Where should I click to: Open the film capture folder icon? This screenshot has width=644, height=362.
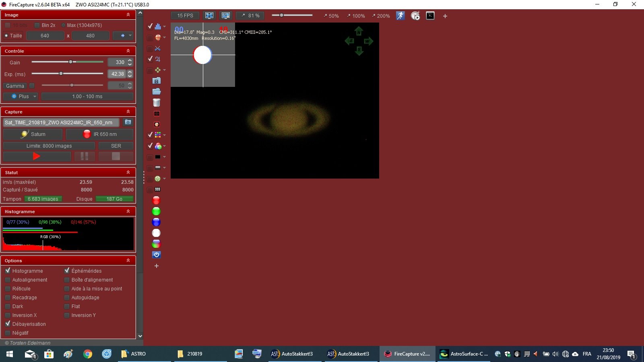pos(157,81)
